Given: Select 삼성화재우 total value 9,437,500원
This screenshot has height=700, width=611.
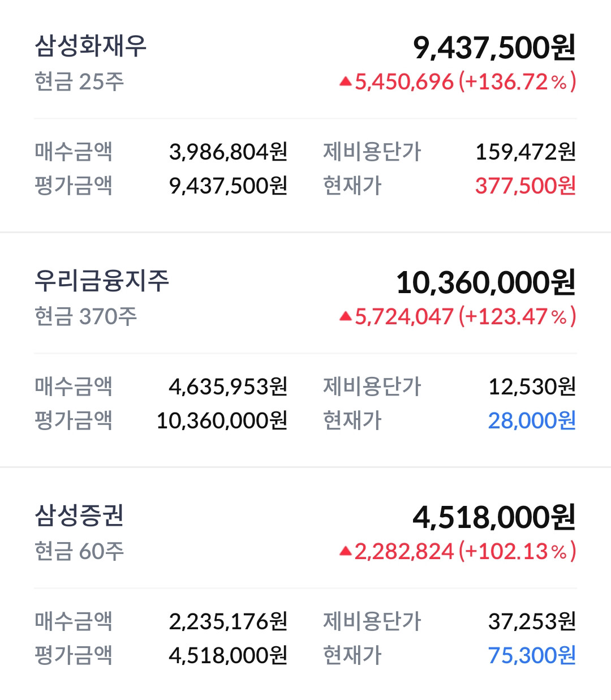Looking at the screenshot, I should pos(494,48).
